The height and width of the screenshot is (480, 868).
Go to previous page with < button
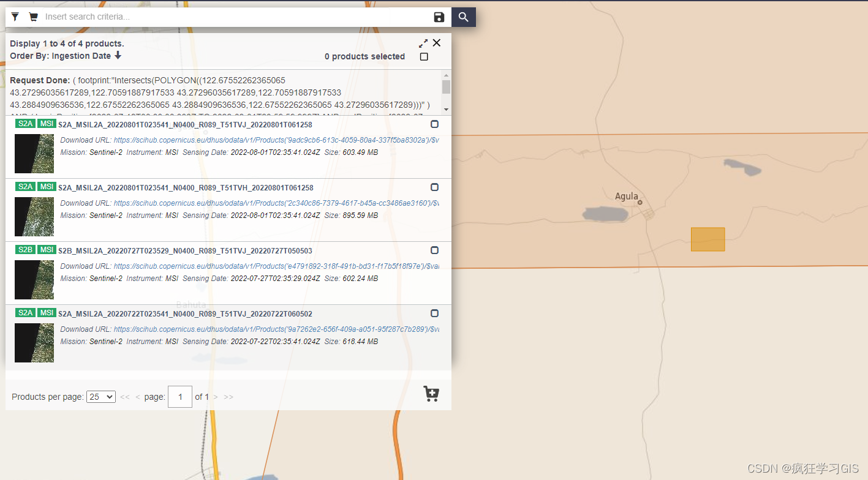click(x=138, y=397)
